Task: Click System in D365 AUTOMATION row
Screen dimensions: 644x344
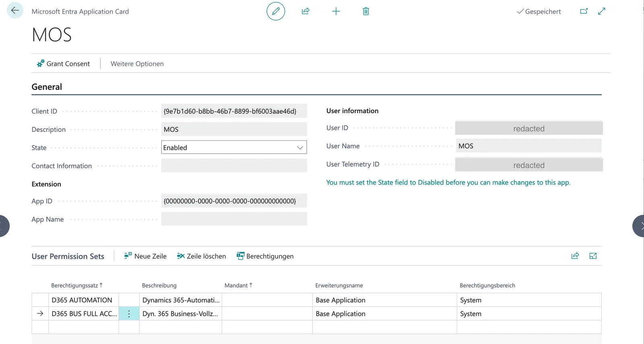Action: click(529, 300)
